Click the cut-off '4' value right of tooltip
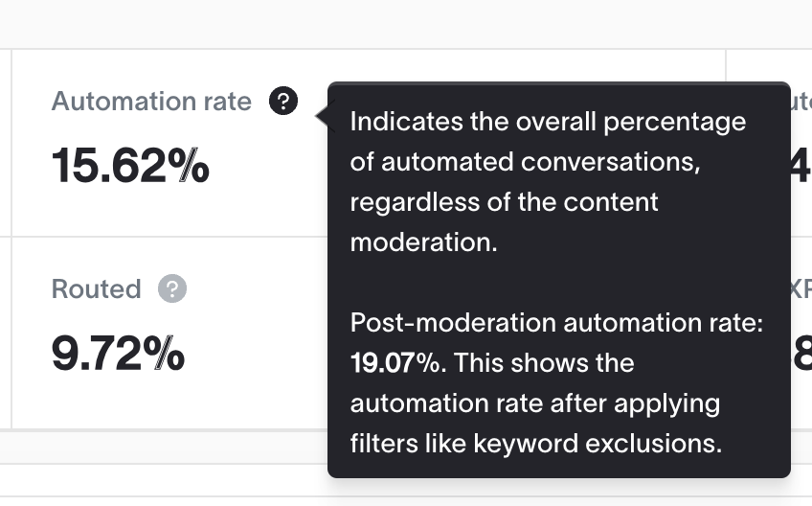Screen dimensions: 812x506 tap(801, 166)
